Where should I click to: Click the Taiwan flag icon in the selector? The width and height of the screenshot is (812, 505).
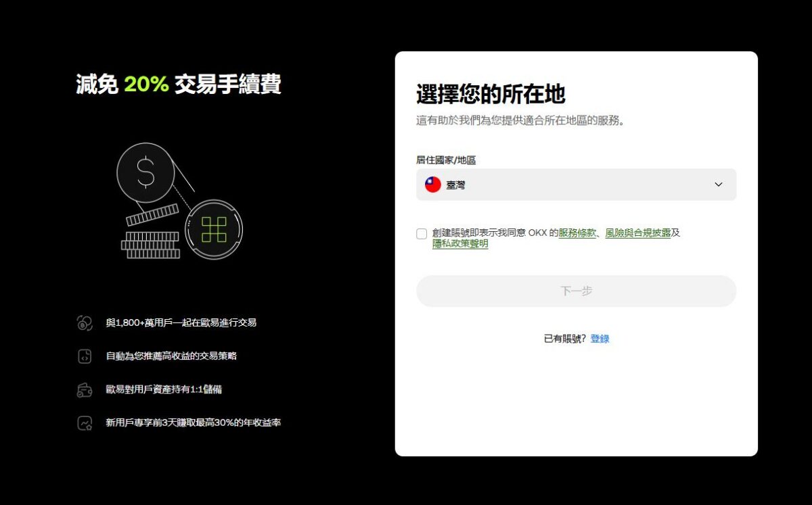pos(433,185)
